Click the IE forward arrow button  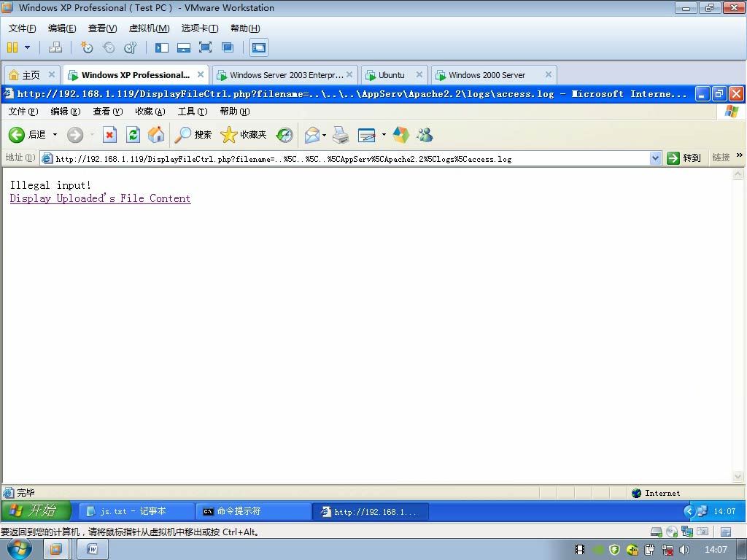pyautogui.click(x=75, y=135)
